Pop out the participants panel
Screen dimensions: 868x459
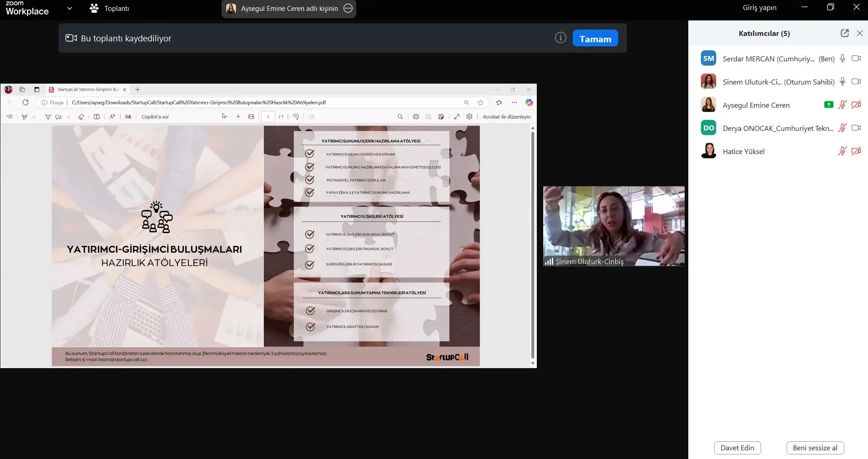[844, 33]
